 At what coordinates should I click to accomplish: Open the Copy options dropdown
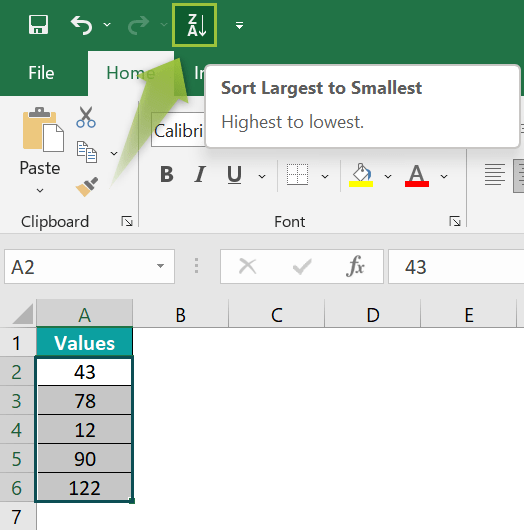[114, 153]
